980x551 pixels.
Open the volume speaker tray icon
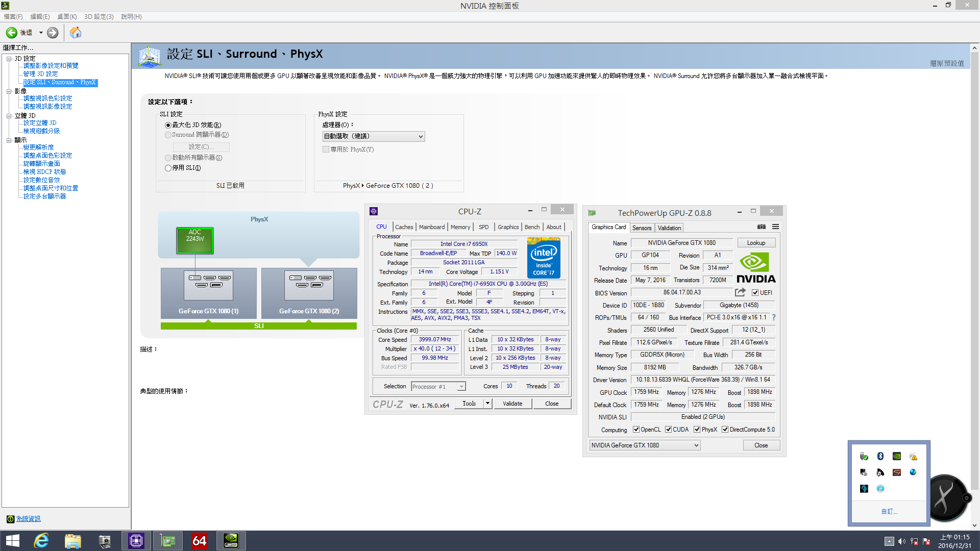(902, 541)
